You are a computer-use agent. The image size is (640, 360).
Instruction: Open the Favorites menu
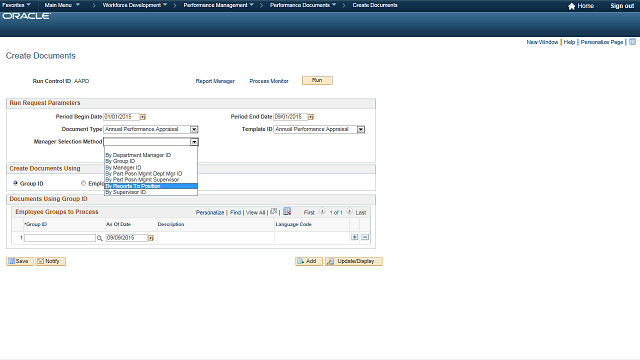click(16, 5)
